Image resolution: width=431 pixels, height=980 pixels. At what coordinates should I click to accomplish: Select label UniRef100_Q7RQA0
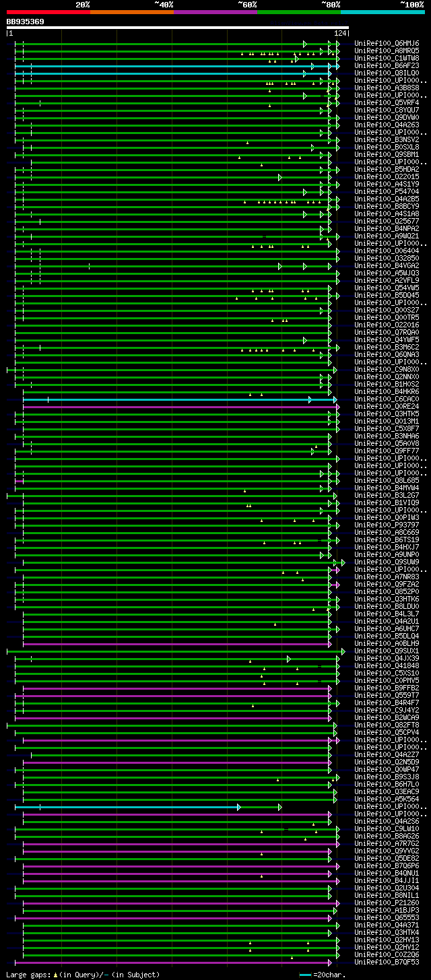[387, 332]
